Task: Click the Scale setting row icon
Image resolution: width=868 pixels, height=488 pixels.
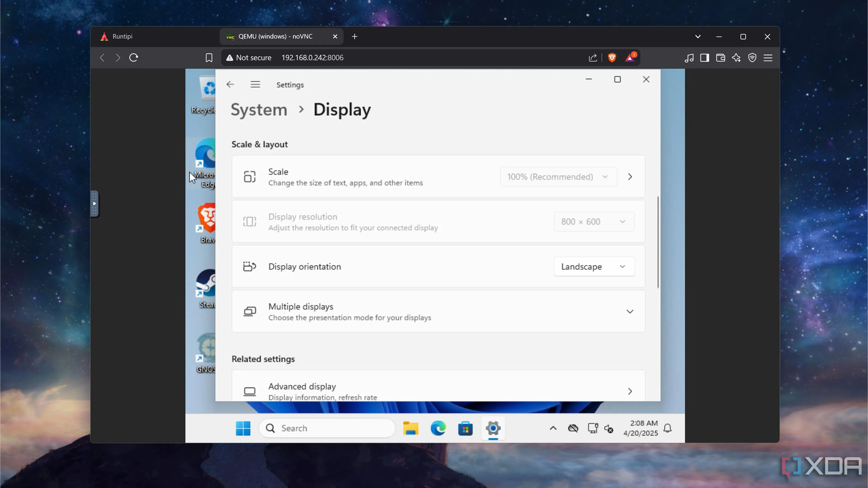Action: point(250,177)
